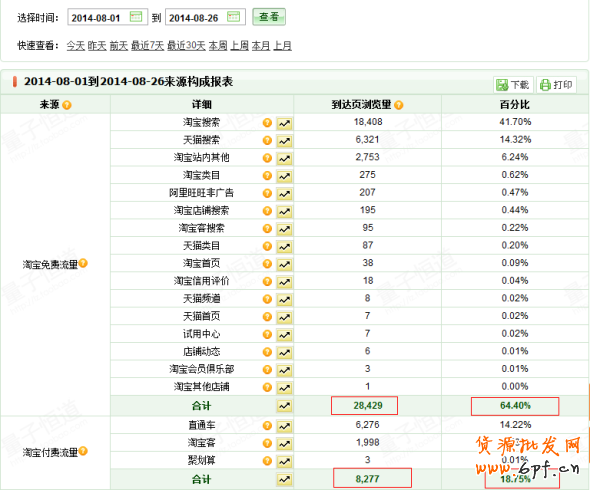The height and width of the screenshot is (490, 590).
Task: Show trend chart for 店铺动态
Action: (x=284, y=353)
